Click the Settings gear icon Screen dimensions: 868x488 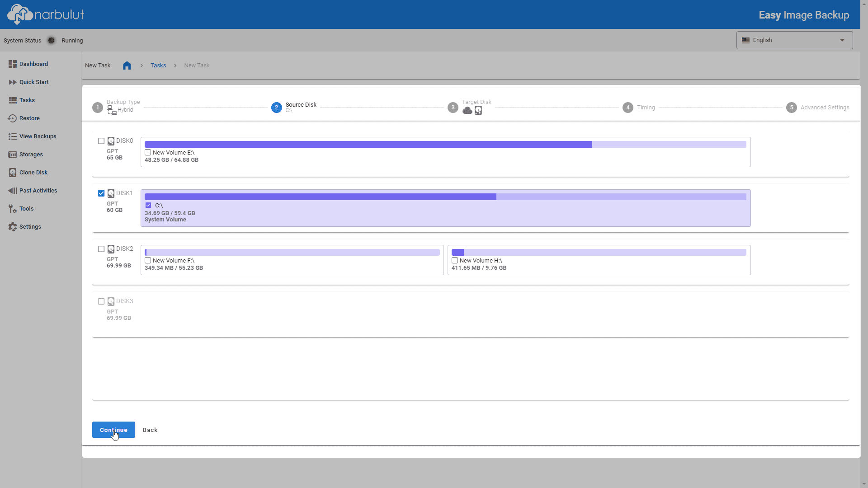click(13, 227)
